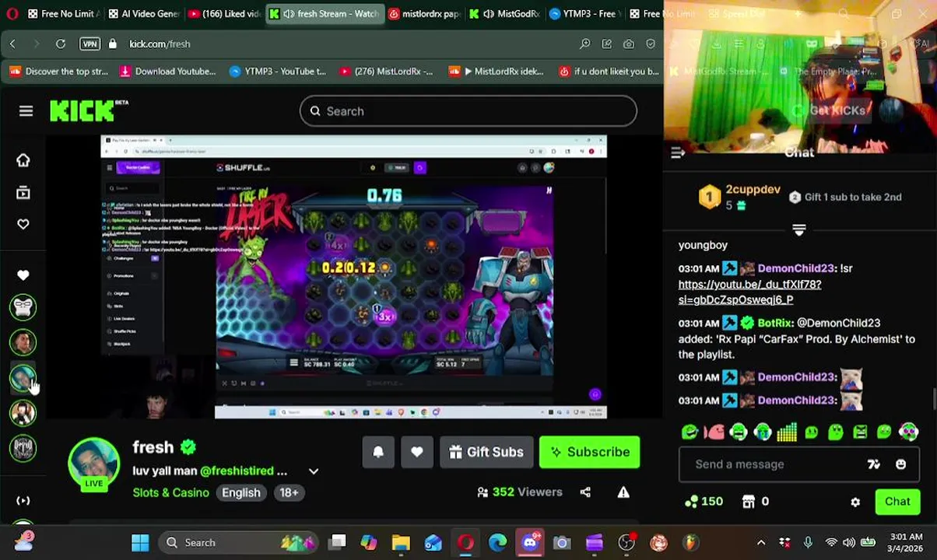This screenshot has width=937, height=560.
Task: Open the emoji picker smiley icon
Action: coord(900,464)
